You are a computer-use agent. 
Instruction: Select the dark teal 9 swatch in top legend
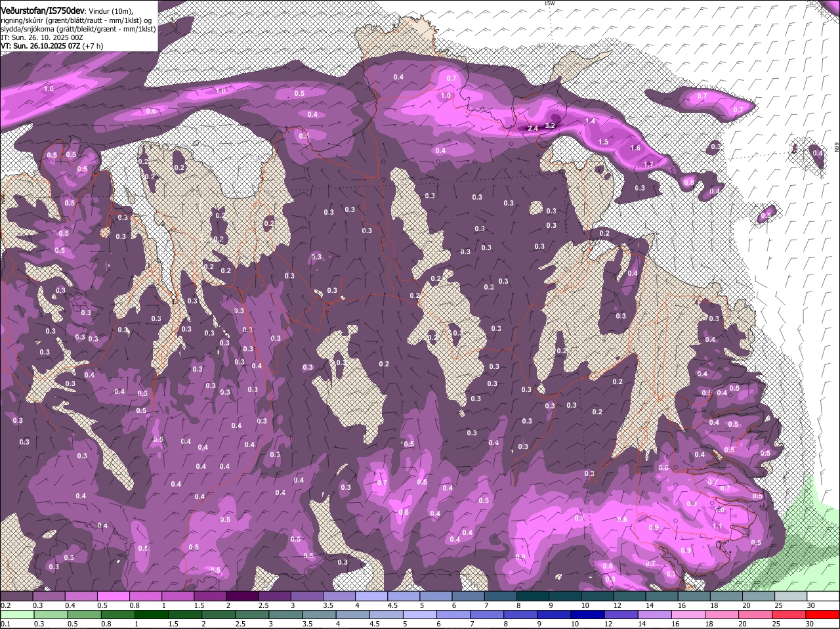click(x=564, y=596)
